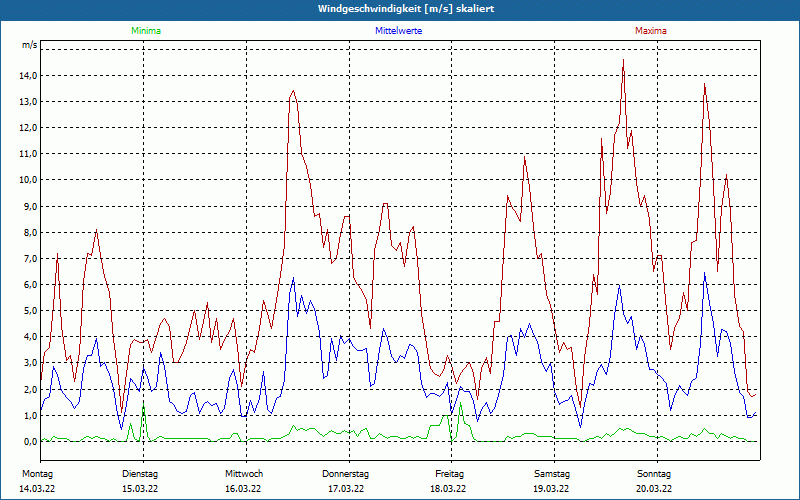Click the date '15.03.22'
800x500 pixels.
pos(140,488)
